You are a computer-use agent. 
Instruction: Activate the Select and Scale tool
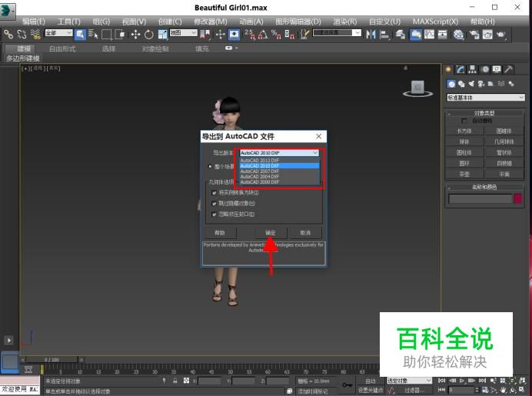tap(163, 35)
